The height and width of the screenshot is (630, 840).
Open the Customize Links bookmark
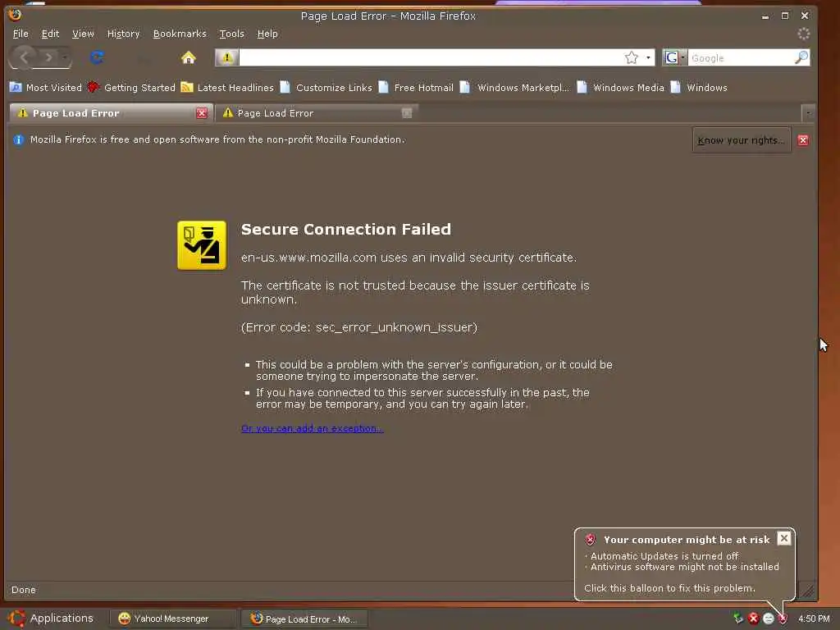pyautogui.click(x=326, y=87)
